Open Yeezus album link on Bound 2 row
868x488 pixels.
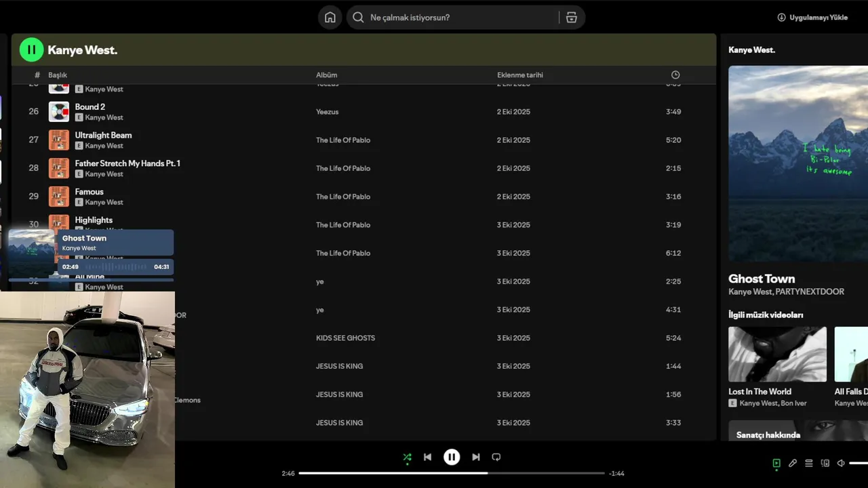327,112
